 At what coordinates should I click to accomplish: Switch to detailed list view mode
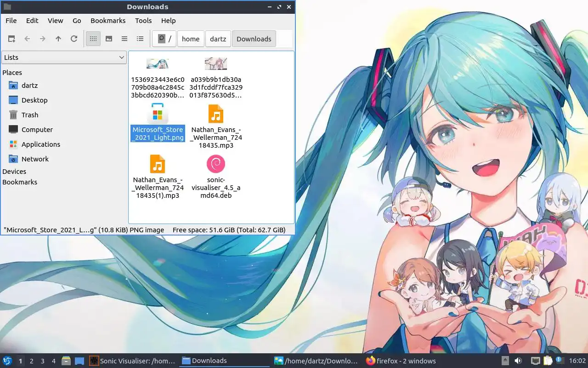[140, 39]
